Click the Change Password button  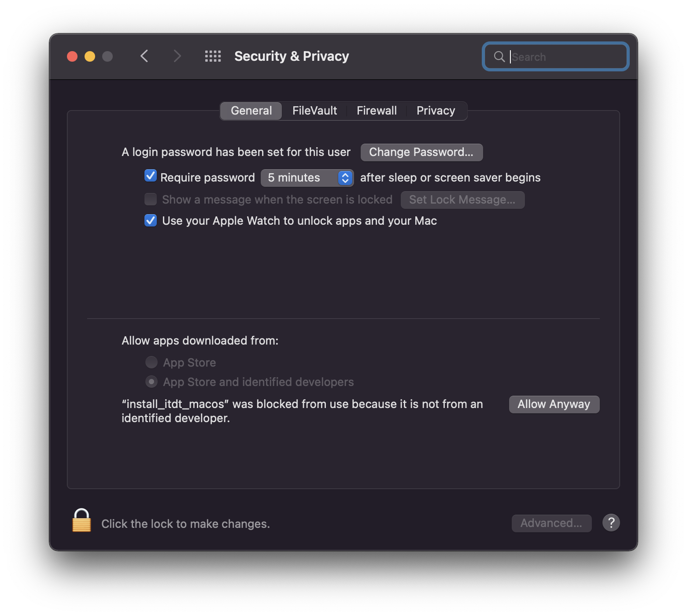421,152
